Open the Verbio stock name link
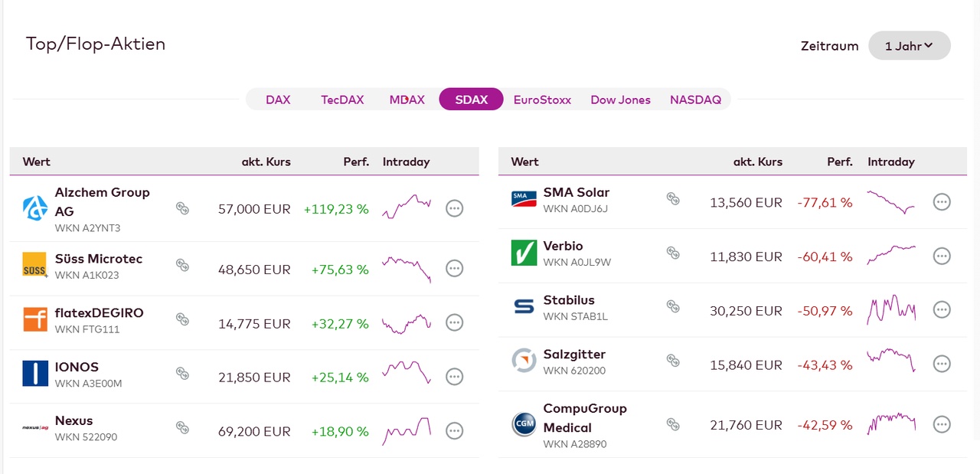This screenshot has width=980, height=474. click(563, 246)
